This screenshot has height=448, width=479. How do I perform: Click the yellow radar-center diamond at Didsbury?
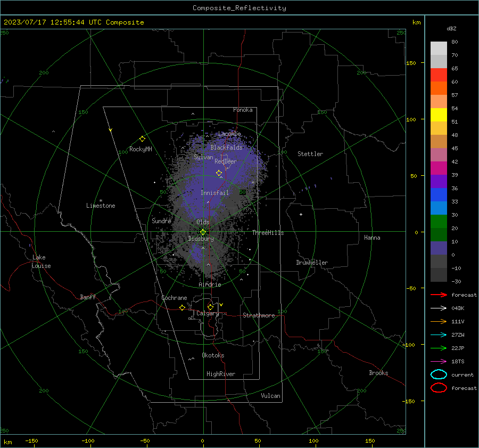pos(203,232)
